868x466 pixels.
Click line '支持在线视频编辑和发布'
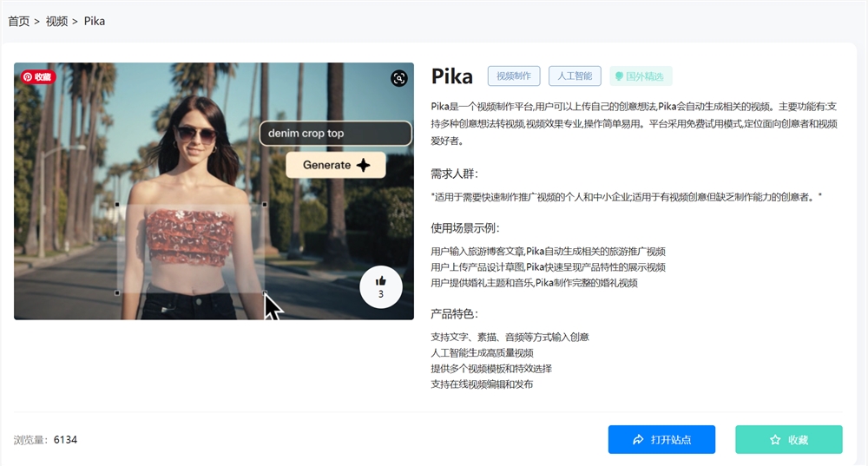(482, 384)
